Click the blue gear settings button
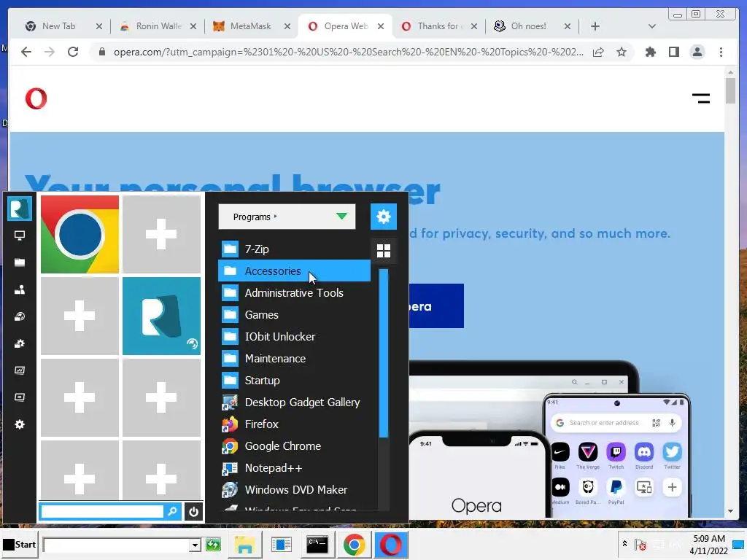This screenshot has width=747, height=560. [384, 217]
